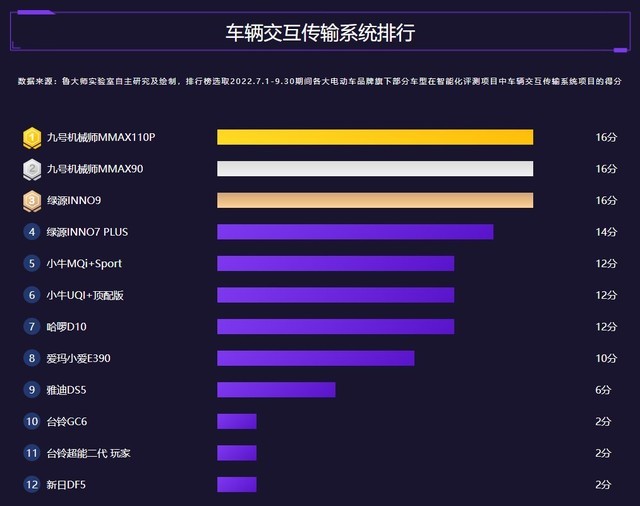This screenshot has width=640, height=506.
Task: Click the 车辆交互传输系统排行 chart title
Action: click(x=320, y=33)
